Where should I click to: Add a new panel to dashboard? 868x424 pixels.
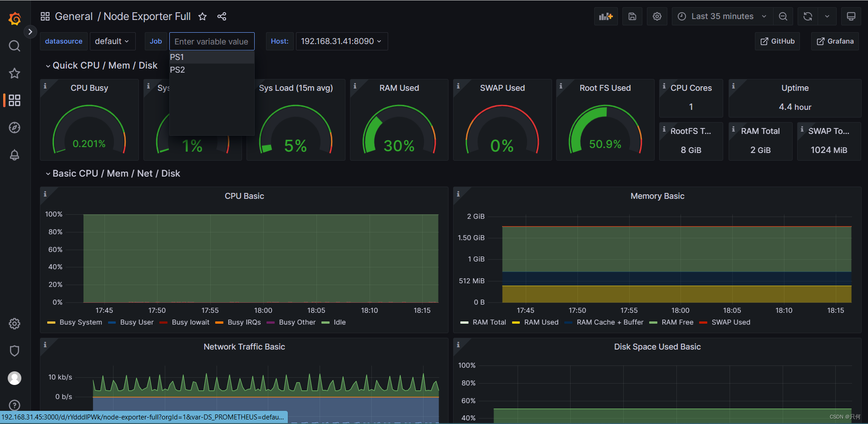(606, 16)
